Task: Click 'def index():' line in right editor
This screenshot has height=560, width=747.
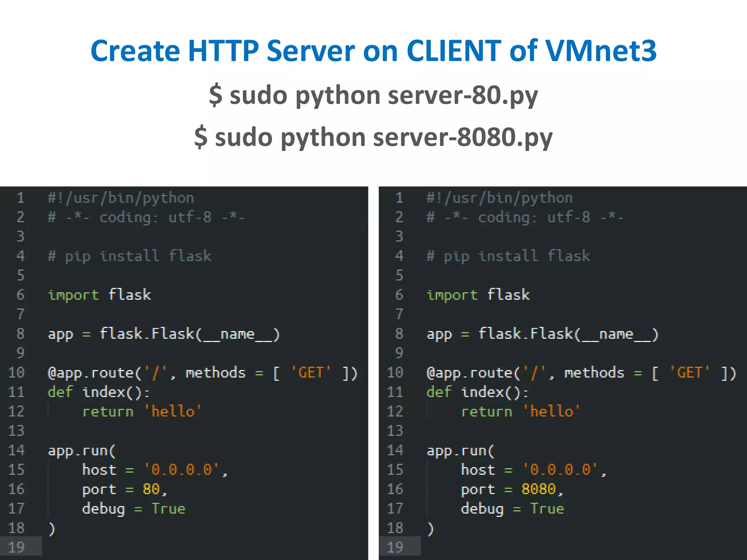Action: (x=477, y=392)
